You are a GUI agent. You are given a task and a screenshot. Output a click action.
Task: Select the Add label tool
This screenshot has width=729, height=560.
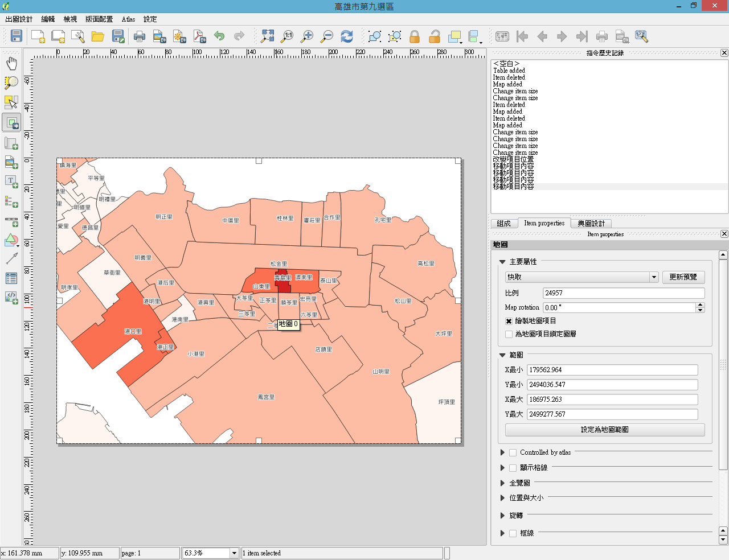[11, 181]
